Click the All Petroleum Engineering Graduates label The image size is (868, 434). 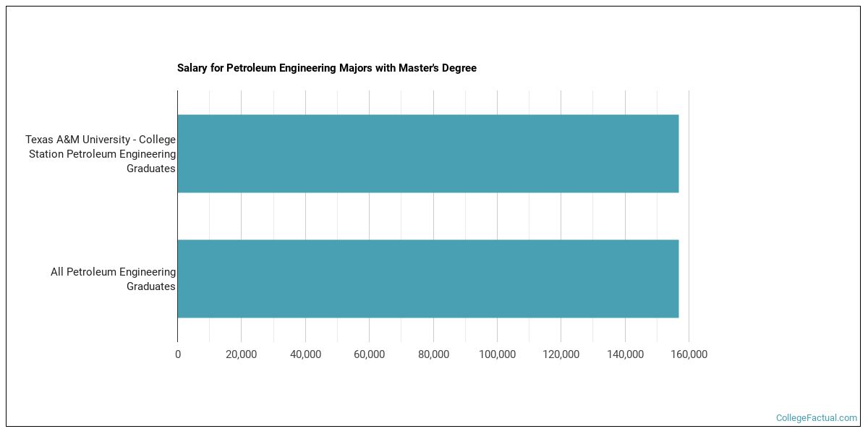point(112,278)
